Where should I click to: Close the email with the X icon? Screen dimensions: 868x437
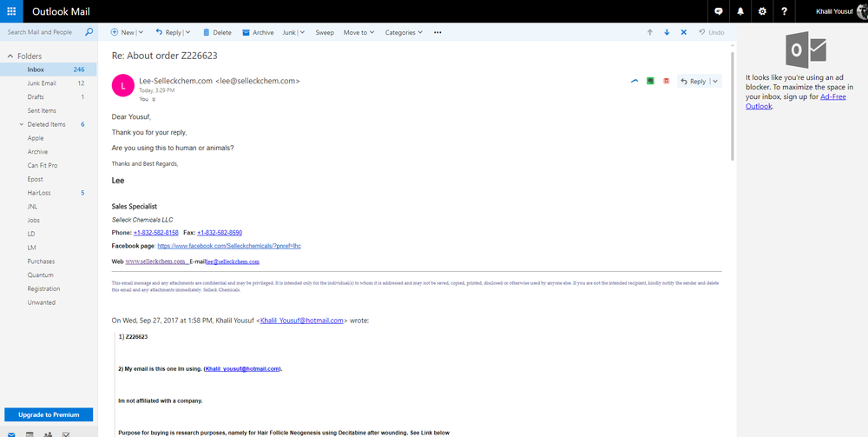684,32
